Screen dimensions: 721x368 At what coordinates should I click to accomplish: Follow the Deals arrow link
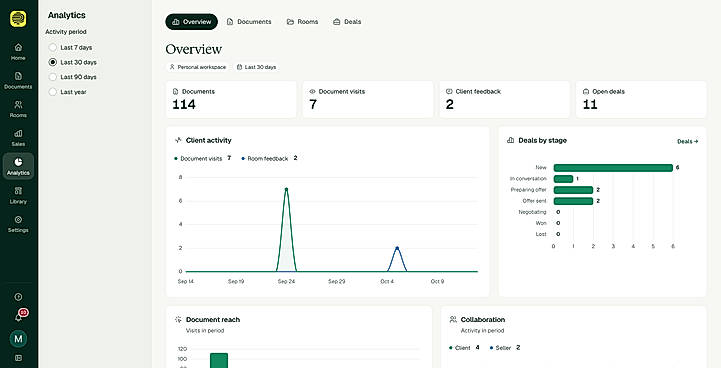click(687, 141)
